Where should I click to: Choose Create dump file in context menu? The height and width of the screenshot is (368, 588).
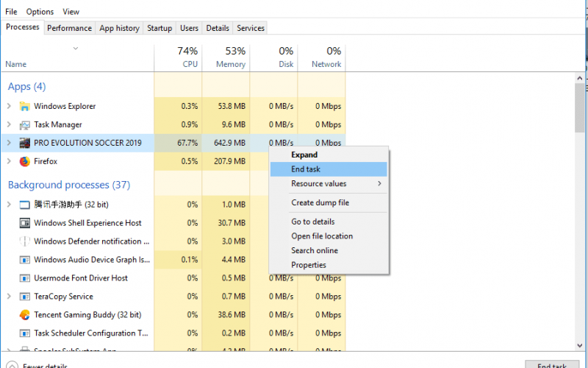coord(329,203)
